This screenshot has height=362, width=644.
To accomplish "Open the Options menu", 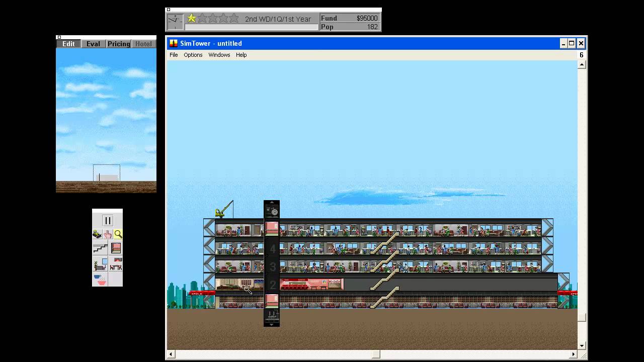I will point(193,55).
